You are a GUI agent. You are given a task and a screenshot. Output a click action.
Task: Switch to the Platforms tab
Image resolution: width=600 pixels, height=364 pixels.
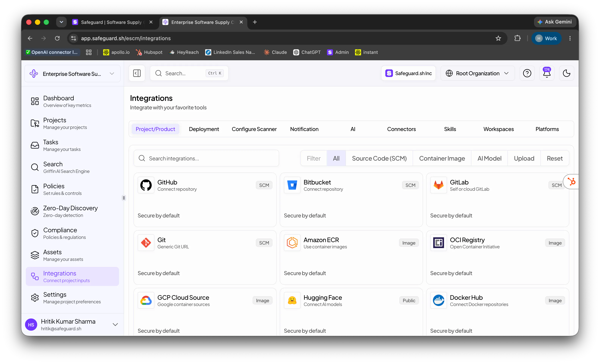(x=547, y=129)
